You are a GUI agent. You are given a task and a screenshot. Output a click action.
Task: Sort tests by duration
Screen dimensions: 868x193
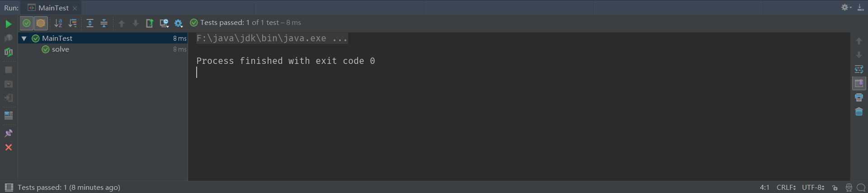click(72, 23)
